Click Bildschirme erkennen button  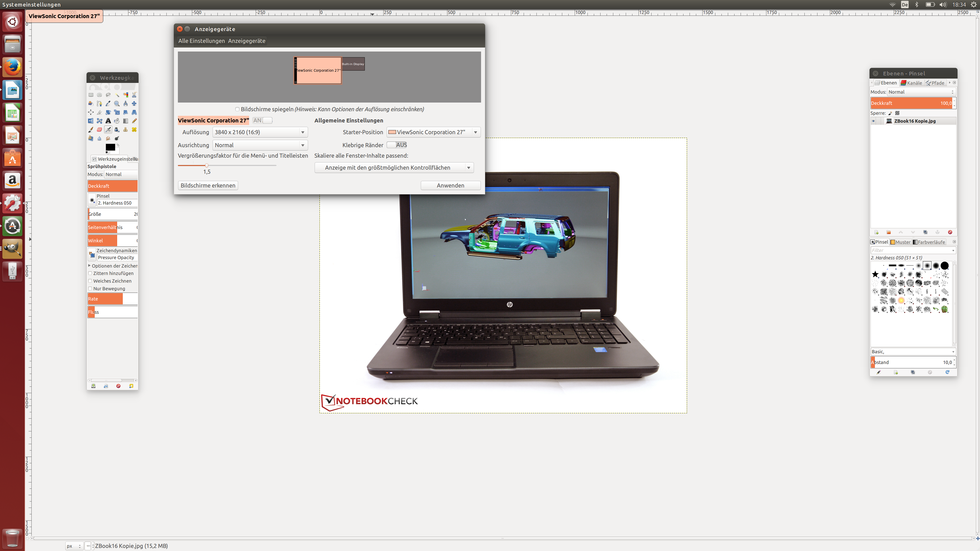[208, 185]
